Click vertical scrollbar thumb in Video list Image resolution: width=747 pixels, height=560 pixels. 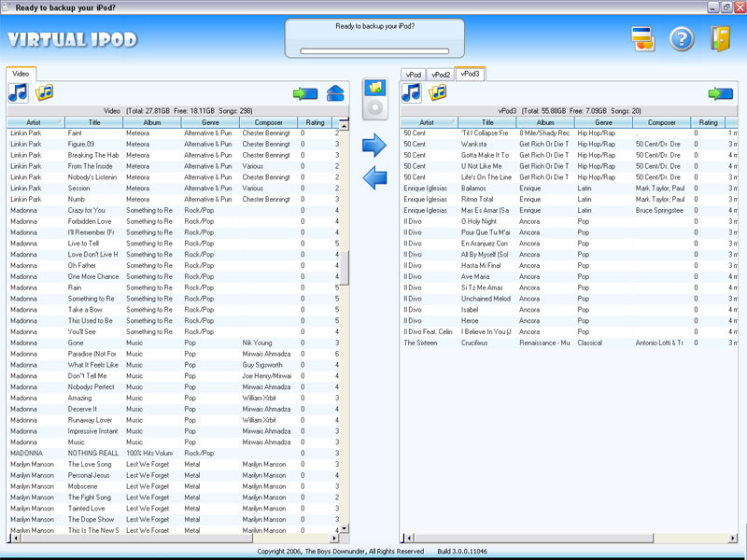[345, 268]
